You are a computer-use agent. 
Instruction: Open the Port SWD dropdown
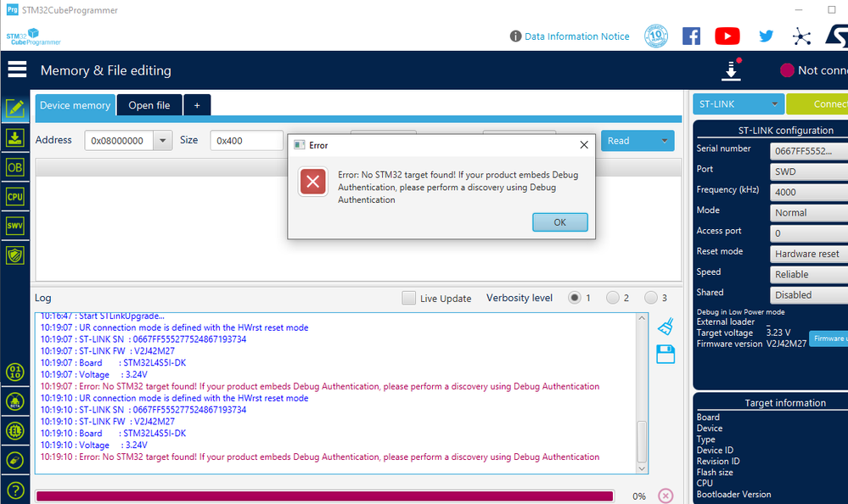(x=809, y=171)
